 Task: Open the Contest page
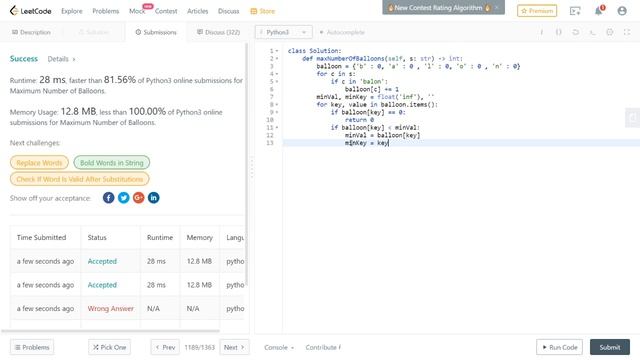click(x=166, y=11)
